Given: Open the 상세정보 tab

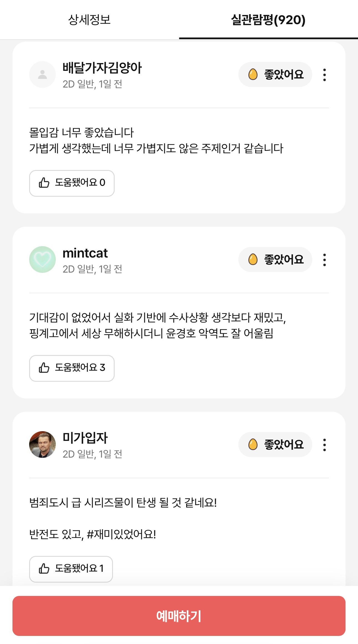Looking at the screenshot, I should (89, 20).
